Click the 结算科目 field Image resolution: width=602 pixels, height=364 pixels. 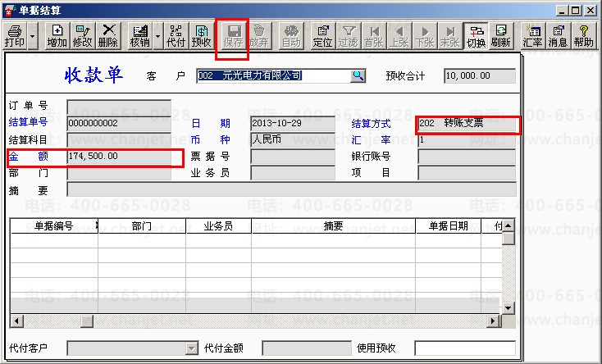point(119,139)
